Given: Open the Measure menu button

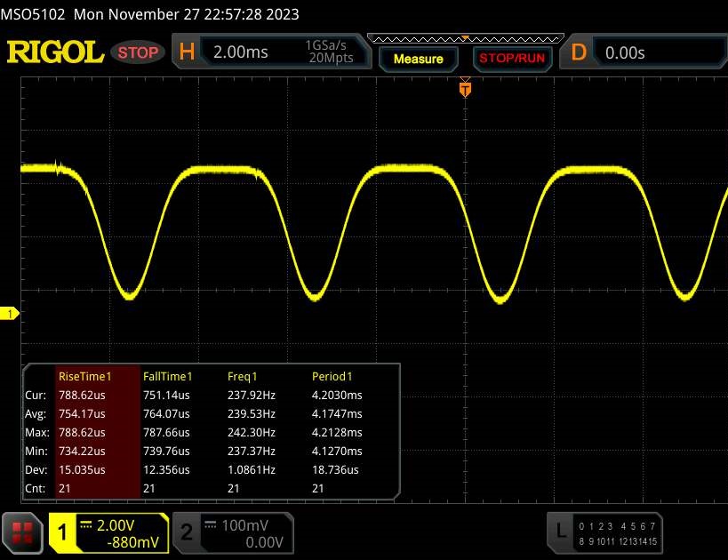Looking at the screenshot, I should pyautogui.click(x=419, y=59).
